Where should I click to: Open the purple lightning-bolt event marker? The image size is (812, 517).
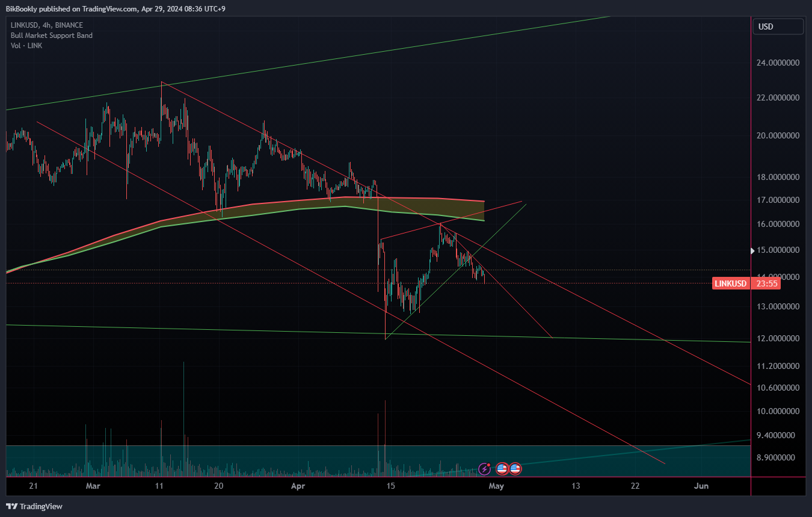coord(484,468)
